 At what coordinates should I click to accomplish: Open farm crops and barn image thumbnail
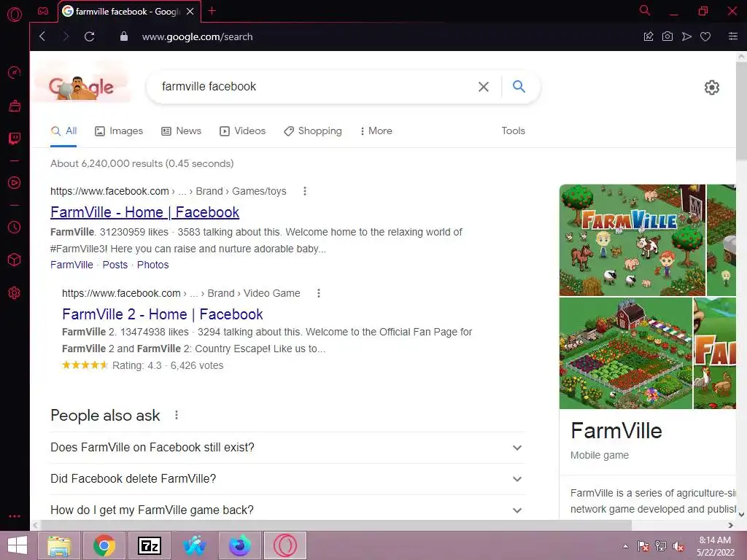[x=625, y=353]
